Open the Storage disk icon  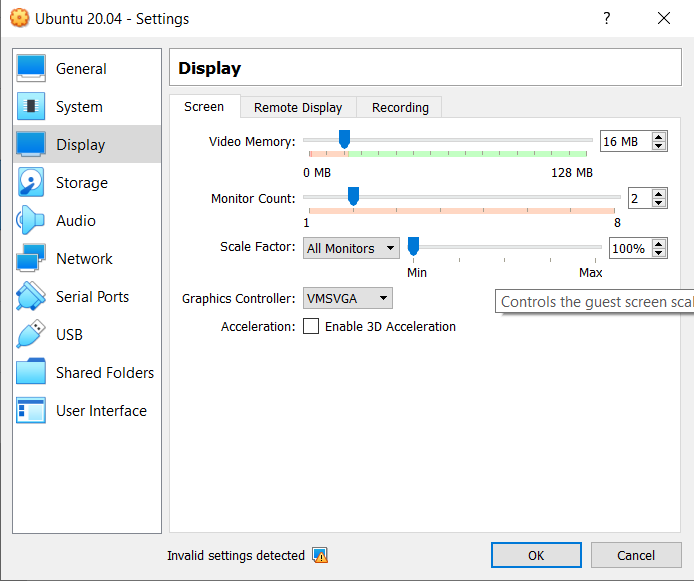coord(31,182)
